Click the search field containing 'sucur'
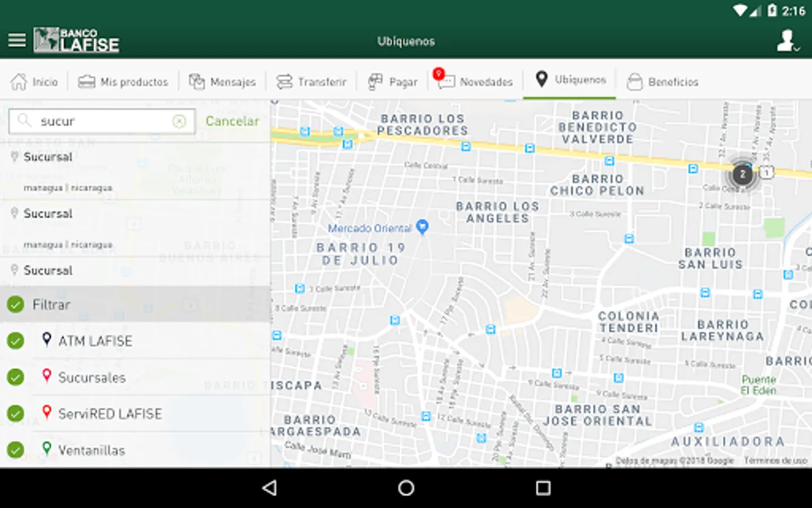This screenshot has width=812, height=508. coord(102,121)
